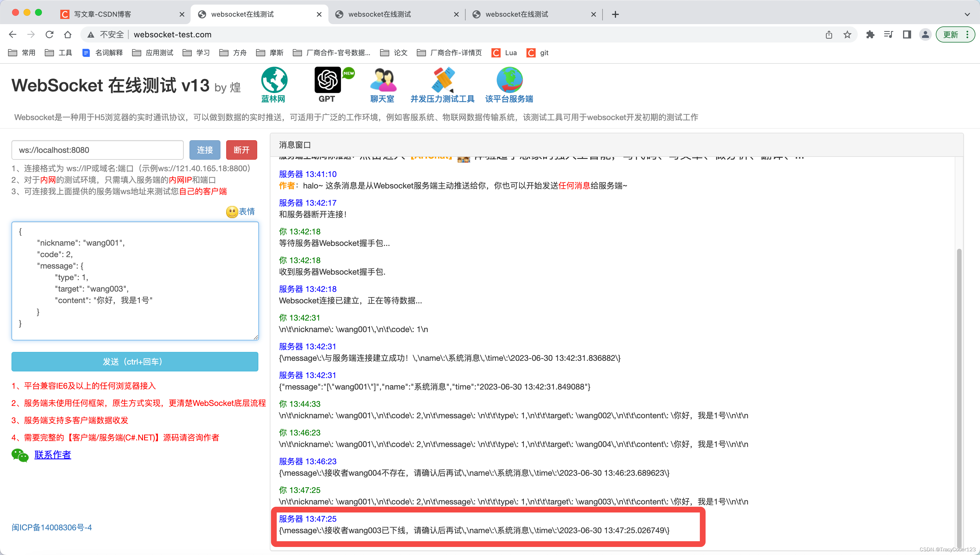
Task: Click the 断开 disconnect button
Action: click(241, 150)
